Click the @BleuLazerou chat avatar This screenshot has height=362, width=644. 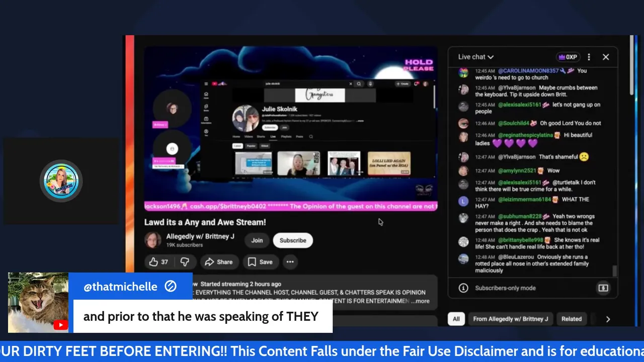pos(463,258)
